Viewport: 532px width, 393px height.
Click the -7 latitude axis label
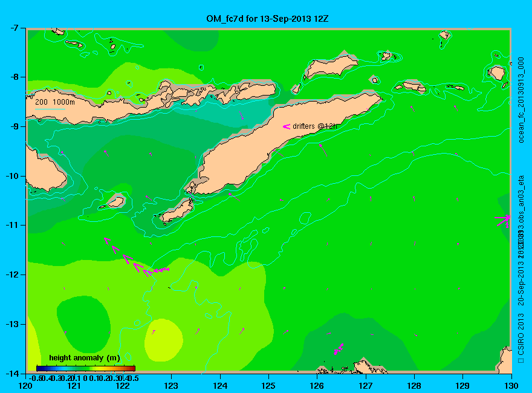15,28
